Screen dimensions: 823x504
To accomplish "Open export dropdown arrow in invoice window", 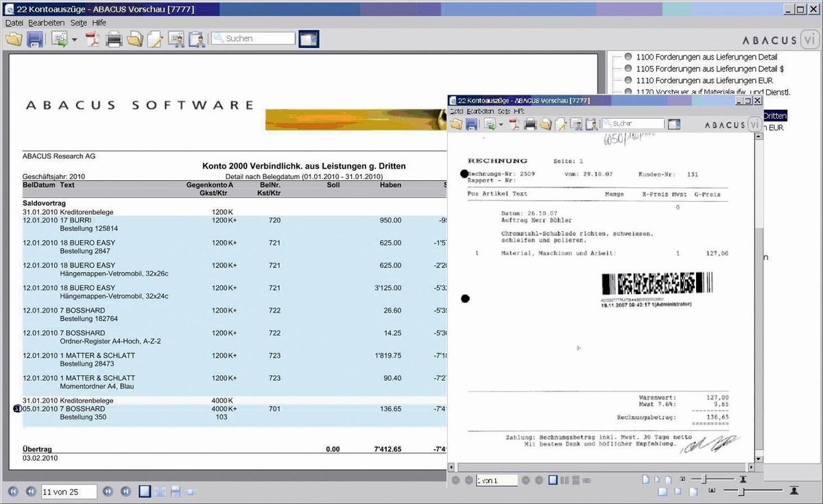I will click(x=501, y=125).
